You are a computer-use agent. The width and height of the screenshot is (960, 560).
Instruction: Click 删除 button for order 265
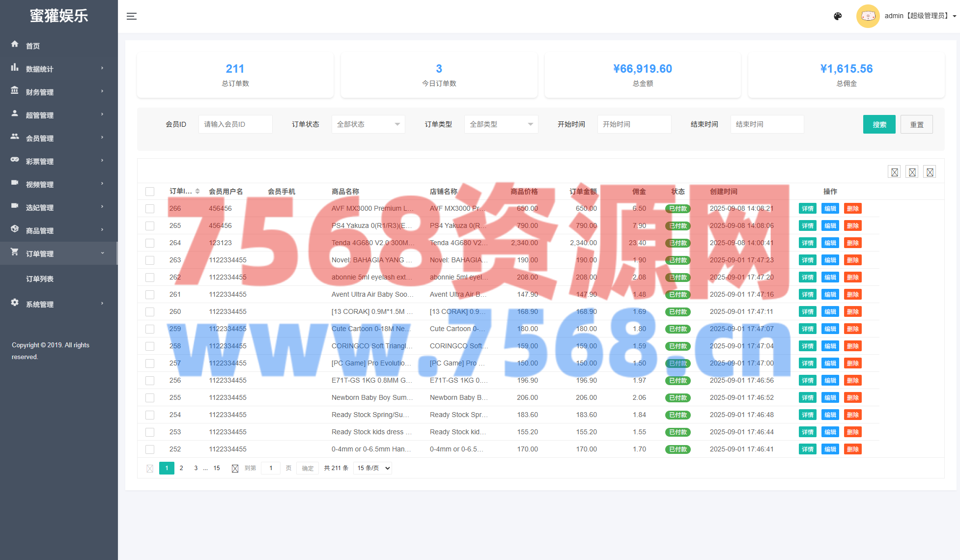coord(852,226)
